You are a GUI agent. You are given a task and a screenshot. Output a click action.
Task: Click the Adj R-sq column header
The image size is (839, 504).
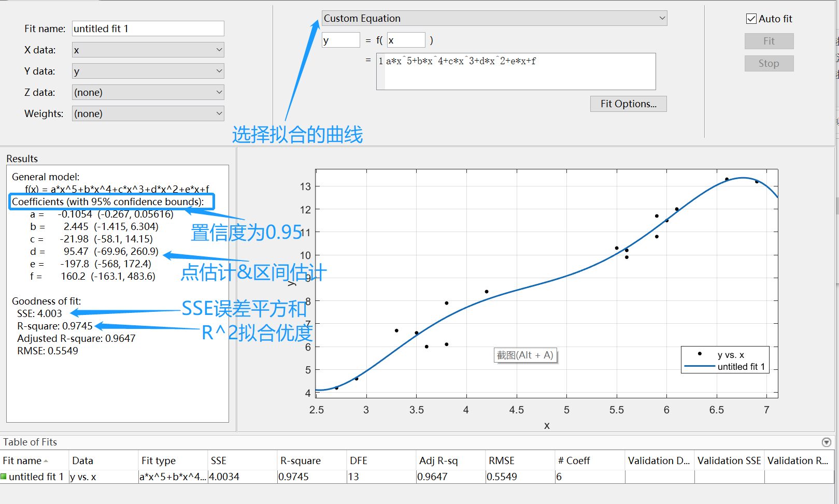click(x=451, y=460)
